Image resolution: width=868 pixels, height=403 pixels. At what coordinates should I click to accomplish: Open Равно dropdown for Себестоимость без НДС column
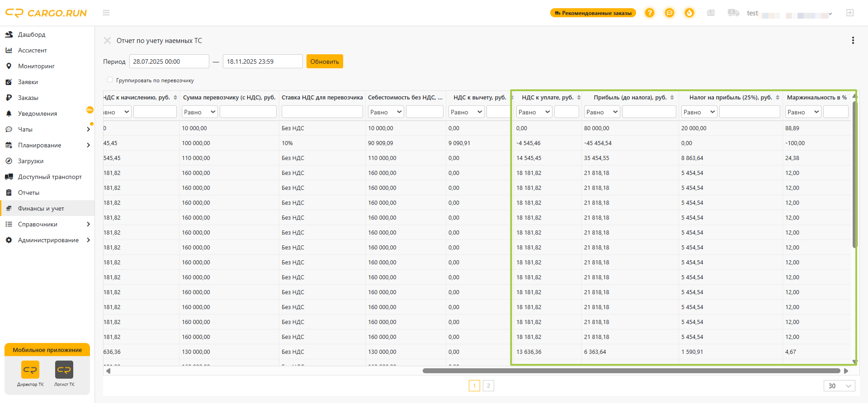point(386,112)
